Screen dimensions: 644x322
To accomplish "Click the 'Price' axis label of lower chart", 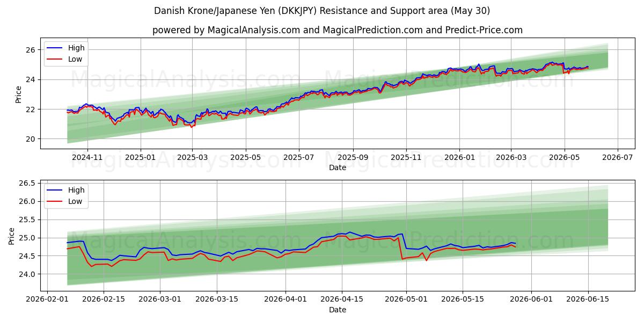I will (12, 236).
